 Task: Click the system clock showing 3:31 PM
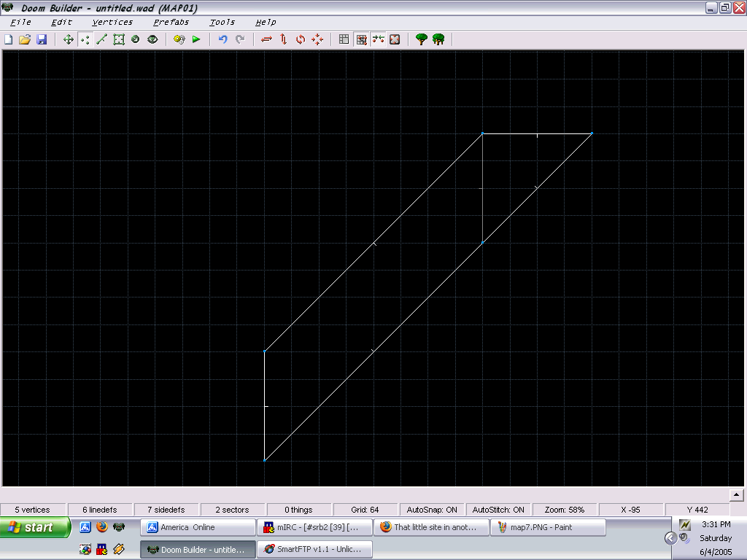click(x=716, y=524)
